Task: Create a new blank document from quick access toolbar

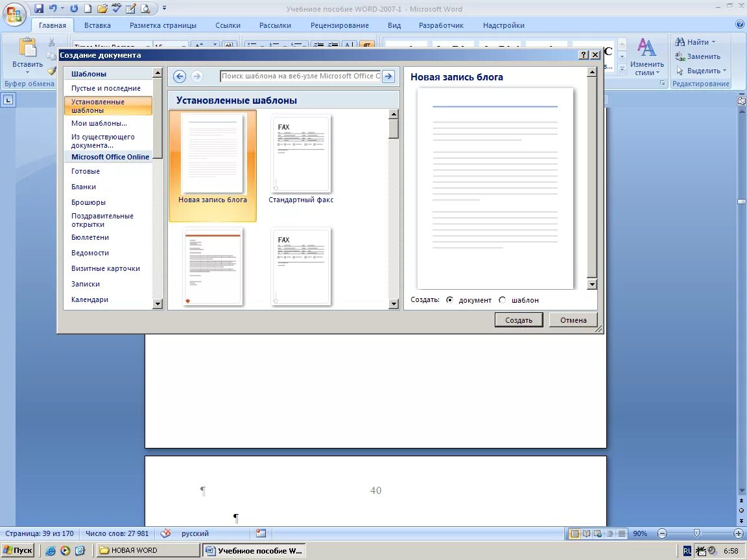Action: 88,8
